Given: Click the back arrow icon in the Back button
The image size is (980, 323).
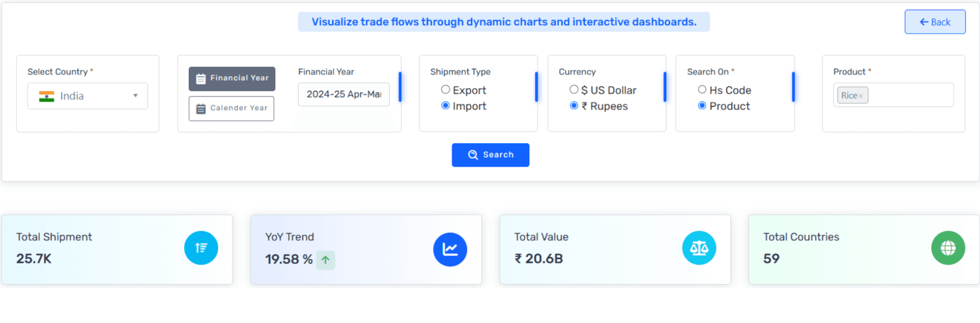Looking at the screenshot, I should click(923, 22).
